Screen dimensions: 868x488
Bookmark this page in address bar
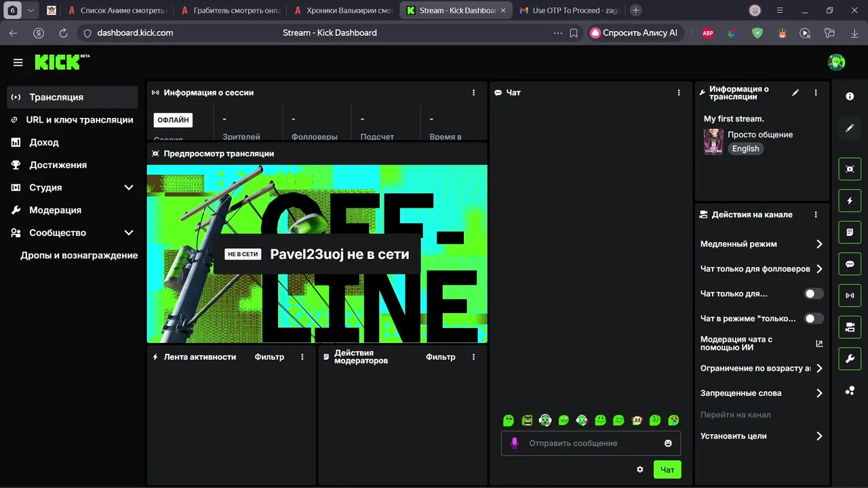coord(574,33)
